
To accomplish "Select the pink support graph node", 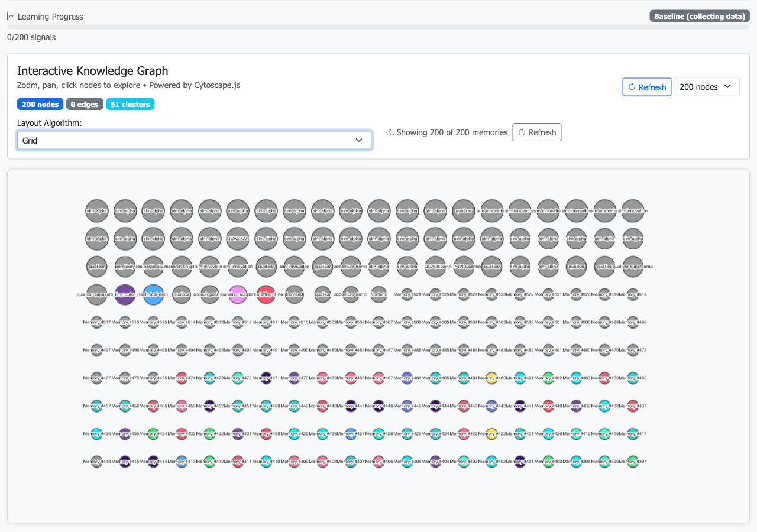I will coord(238,294).
